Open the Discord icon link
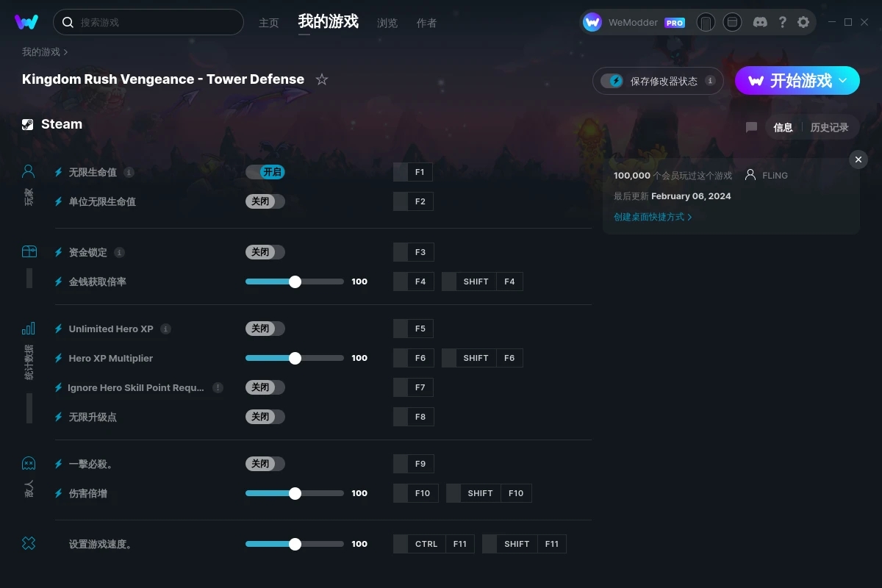This screenshot has width=882, height=588. 761,22
